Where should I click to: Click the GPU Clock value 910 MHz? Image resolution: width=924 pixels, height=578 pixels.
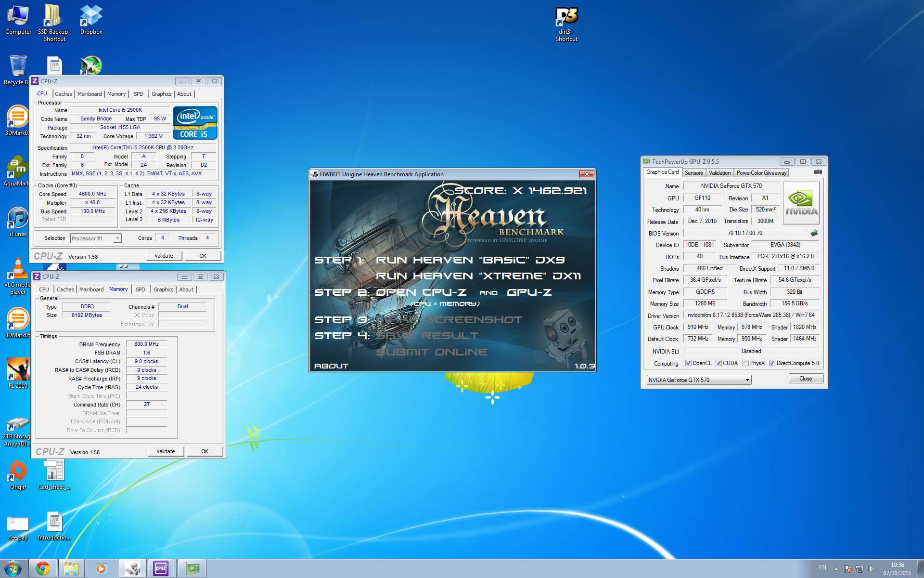(x=698, y=327)
